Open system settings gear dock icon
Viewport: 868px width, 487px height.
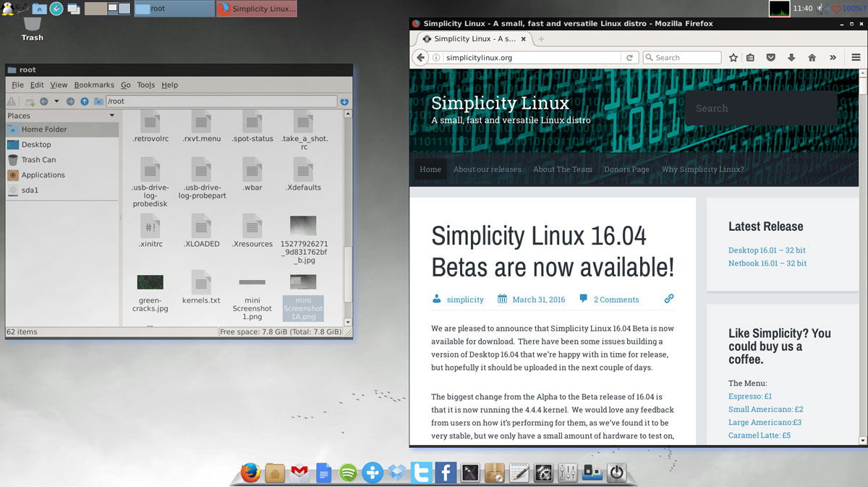(543, 473)
